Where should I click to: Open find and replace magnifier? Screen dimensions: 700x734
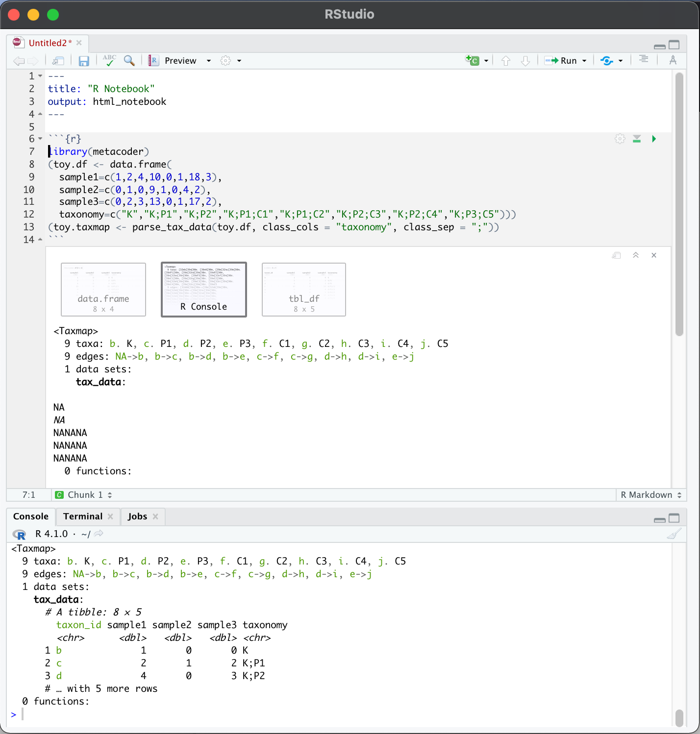click(x=129, y=60)
